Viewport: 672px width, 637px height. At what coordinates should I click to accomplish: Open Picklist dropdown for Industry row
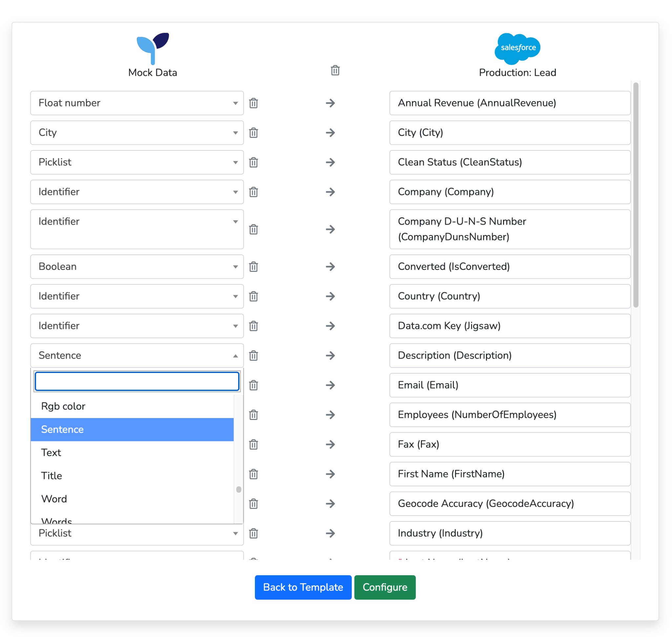[137, 534]
